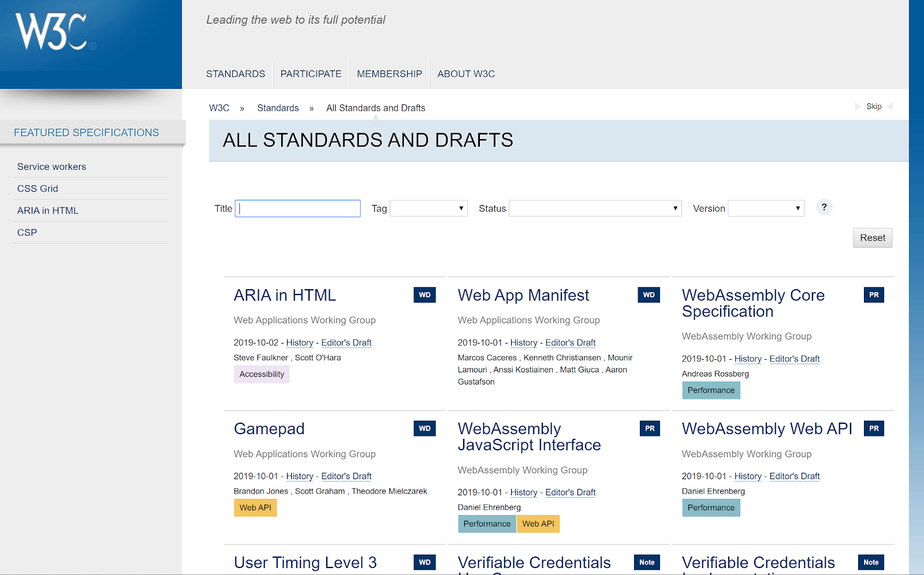Click the WD badge on Web App Manifest card
The width and height of the screenshot is (924, 575).
click(x=649, y=295)
